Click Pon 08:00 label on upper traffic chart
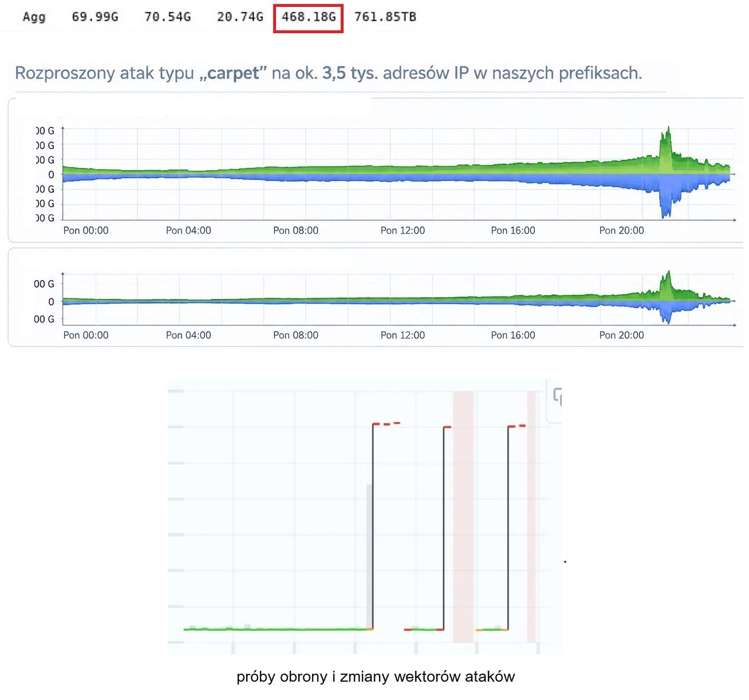Screen dimensions: 749x700 295,230
